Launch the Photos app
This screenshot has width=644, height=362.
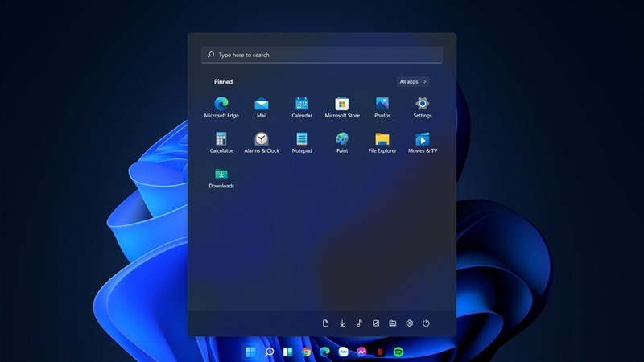pyautogui.click(x=382, y=107)
